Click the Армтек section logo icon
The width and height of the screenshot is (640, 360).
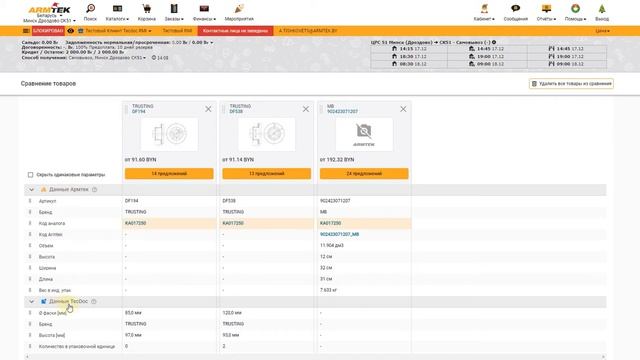(44, 189)
